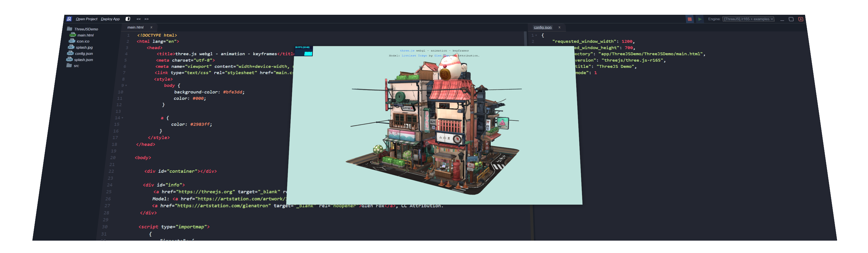Image resolution: width=868 pixels, height=253 pixels.
Task: Switch to the main.html editor tab
Action: click(x=135, y=27)
